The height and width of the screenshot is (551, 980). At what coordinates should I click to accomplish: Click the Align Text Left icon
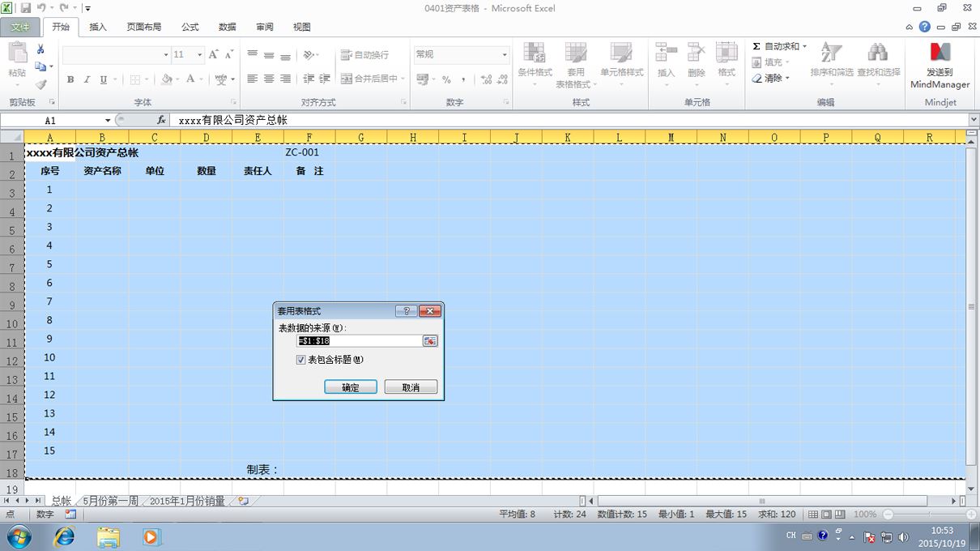pos(253,79)
